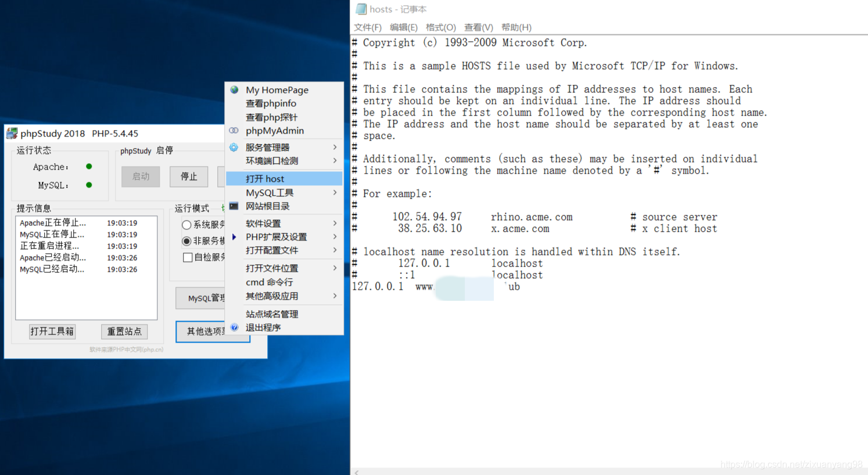Open the 格式(O) menu in Notepad
Viewport: 868px width, 475px height.
[x=440, y=27]
